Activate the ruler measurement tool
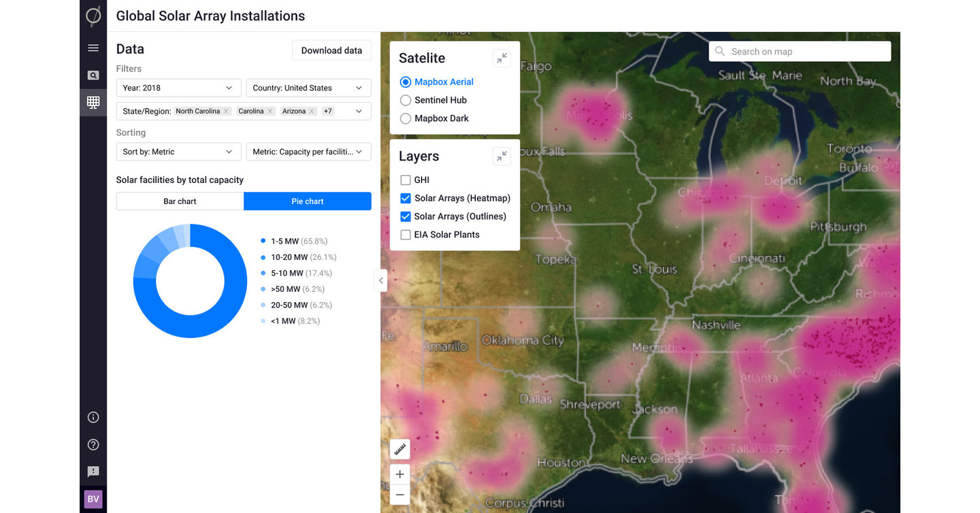The width and height of the screenshot is (980, 513). [x=399, y=449]
